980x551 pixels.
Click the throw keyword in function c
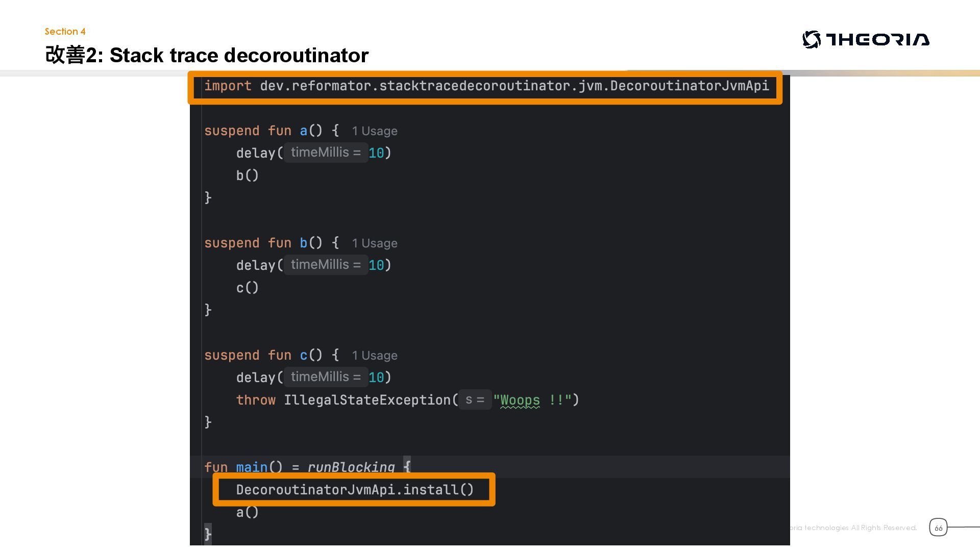pos(256,400)
